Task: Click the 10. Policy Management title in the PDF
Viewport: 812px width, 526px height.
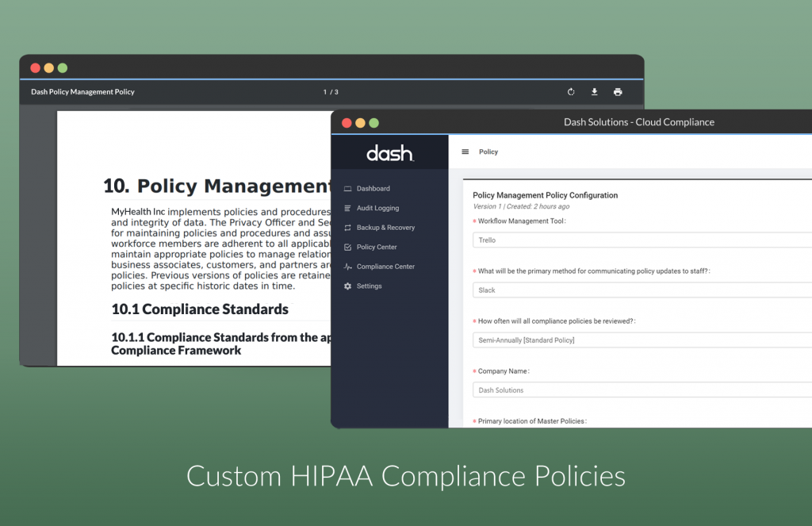Action: (x=216, y=186)
